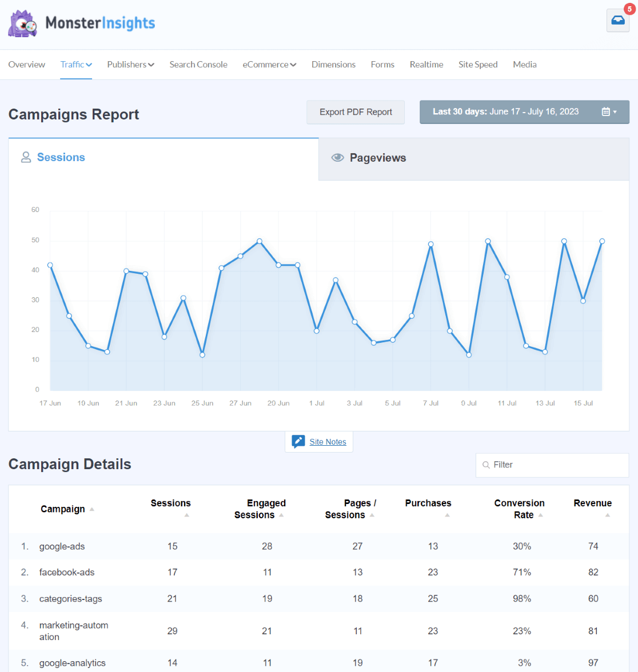Click the eye icon on the Pageviews tab

pos(337,157)
